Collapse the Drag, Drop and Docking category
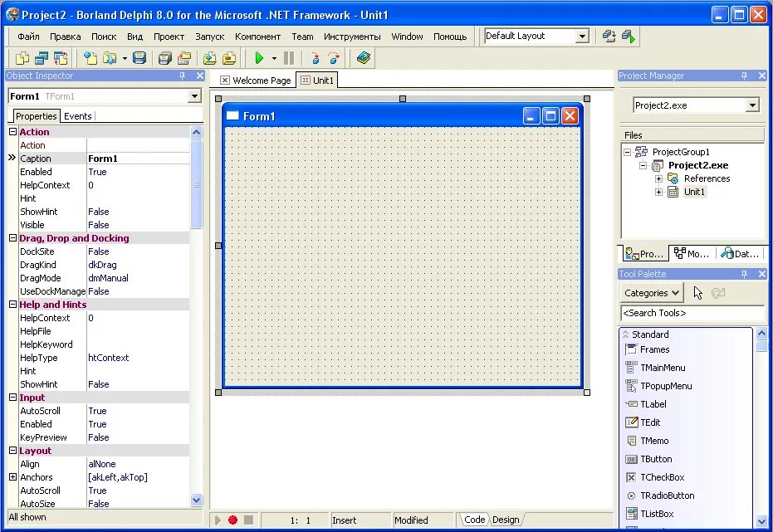This screenshot has width=773, height=532. [12, 238]
